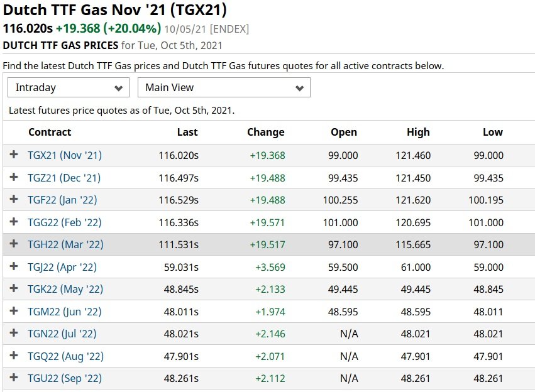Image resolution: width=535 pixels, height=392 pixels.
Task: Click plus icon beside TGH22 (Mar '22)
Action: (14, 244)
